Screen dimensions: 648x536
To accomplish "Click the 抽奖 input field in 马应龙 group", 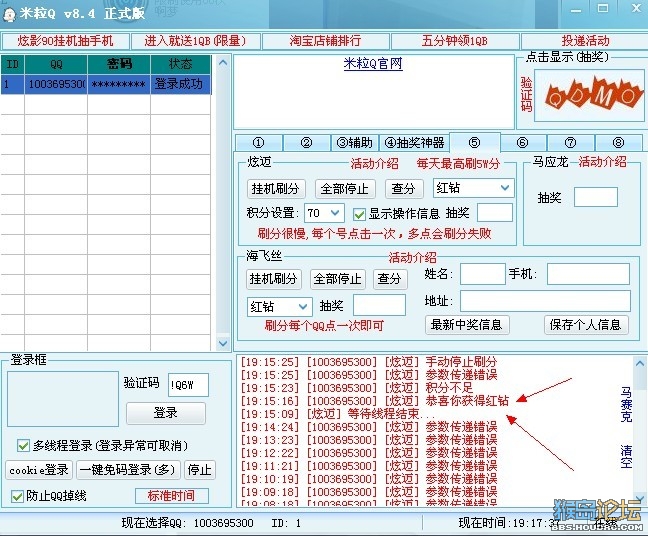I will [596, 197].
